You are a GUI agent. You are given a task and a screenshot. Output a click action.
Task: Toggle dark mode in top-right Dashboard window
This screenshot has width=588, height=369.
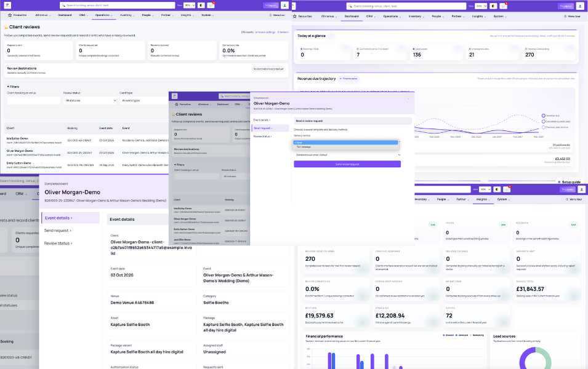coord(494,6)
